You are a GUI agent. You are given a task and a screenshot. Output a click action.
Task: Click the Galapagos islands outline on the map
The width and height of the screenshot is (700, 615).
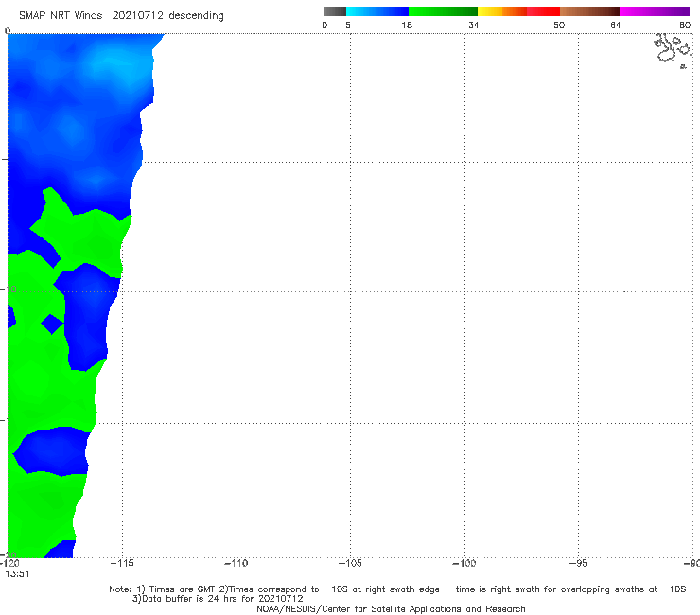click(x=674, y=50)
